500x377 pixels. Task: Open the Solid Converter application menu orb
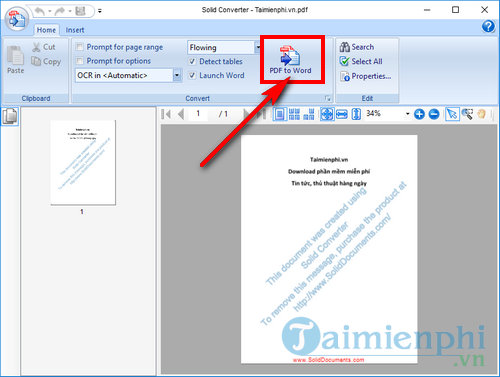click(17, 19)
